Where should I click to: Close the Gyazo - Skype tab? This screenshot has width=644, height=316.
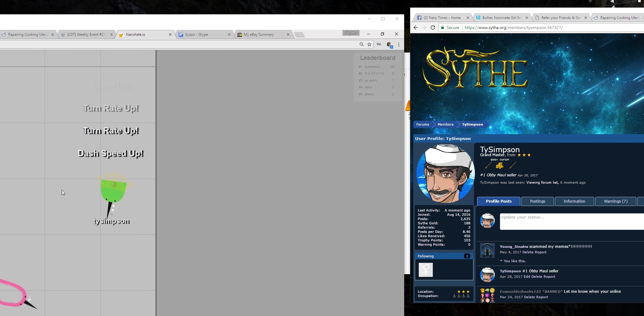click(x=229, y=35)
